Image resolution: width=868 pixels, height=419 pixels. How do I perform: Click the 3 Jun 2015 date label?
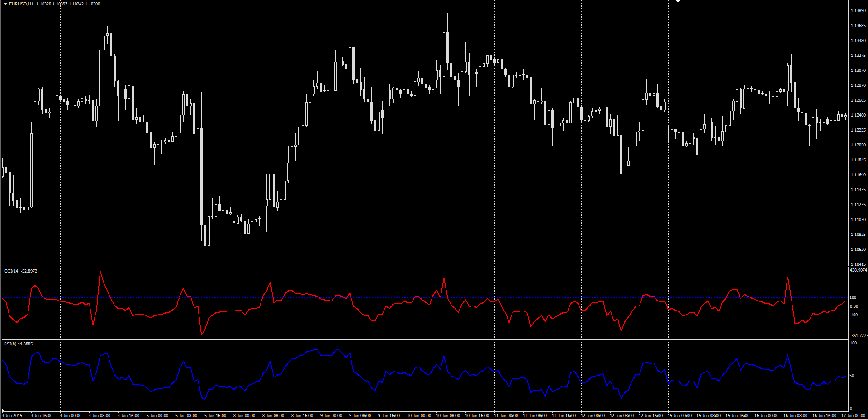click(x=12, y=416)
